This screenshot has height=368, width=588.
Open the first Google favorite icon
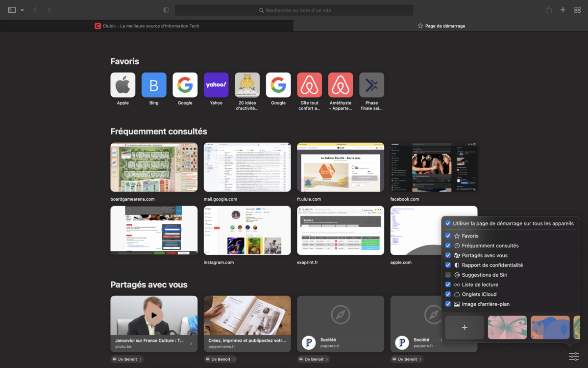click(185, 85)
